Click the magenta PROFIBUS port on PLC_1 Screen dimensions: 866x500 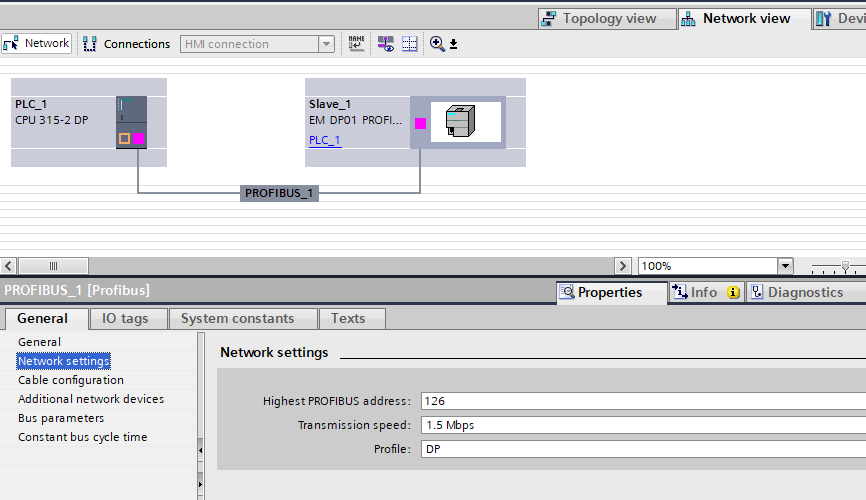tap(139, 139)
